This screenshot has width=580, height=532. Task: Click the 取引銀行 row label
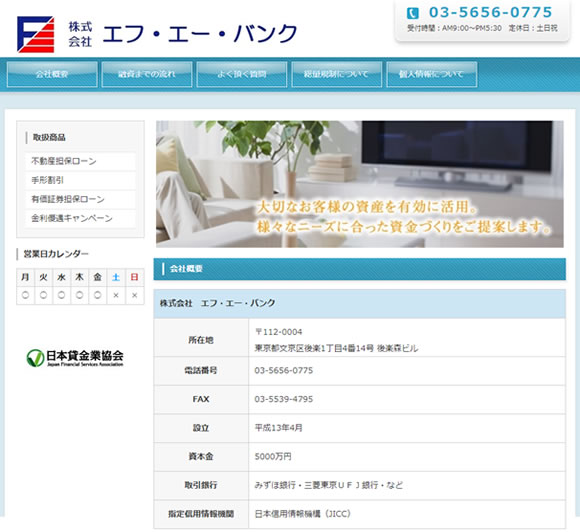(201, 485)
